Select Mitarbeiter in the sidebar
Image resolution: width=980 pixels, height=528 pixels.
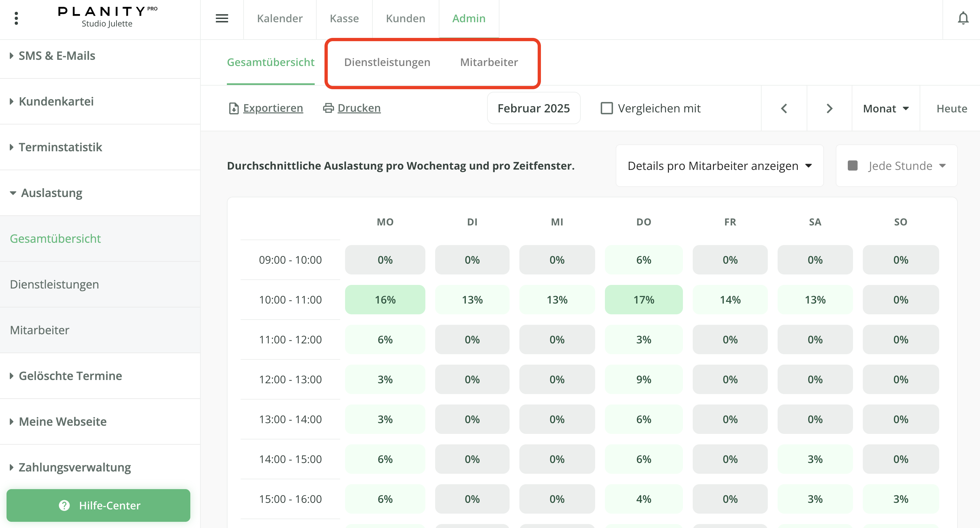[x=40, y=330]
